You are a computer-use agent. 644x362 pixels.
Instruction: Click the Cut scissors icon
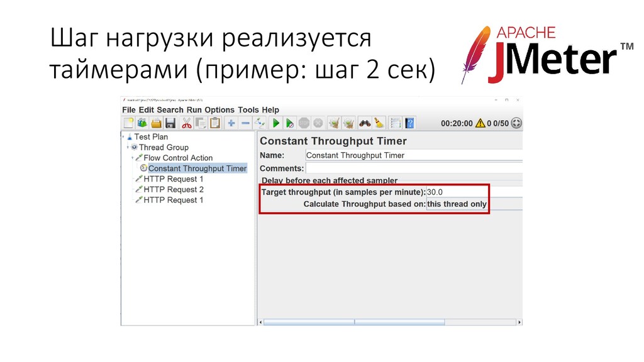coord(187,123)
